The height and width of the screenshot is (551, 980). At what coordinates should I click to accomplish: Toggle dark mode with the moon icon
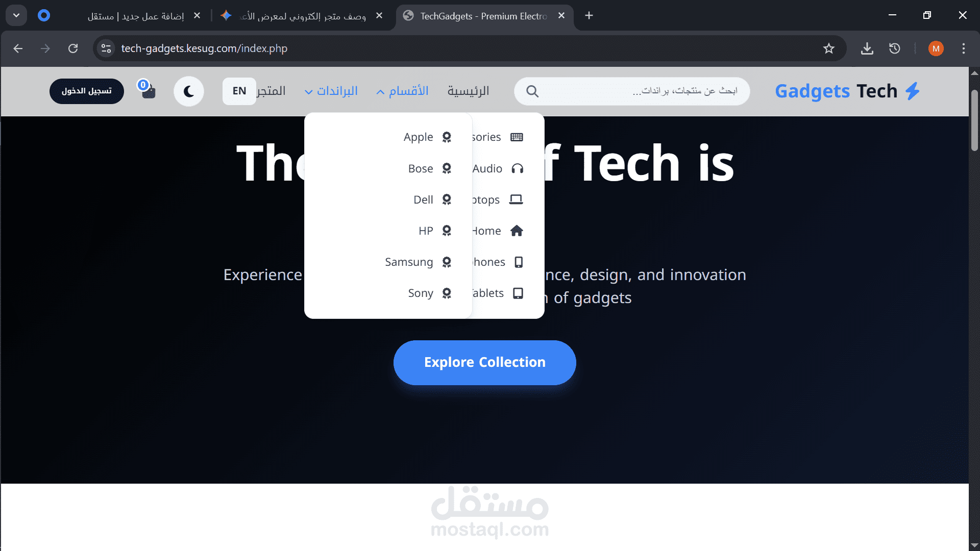coord(189,91)
